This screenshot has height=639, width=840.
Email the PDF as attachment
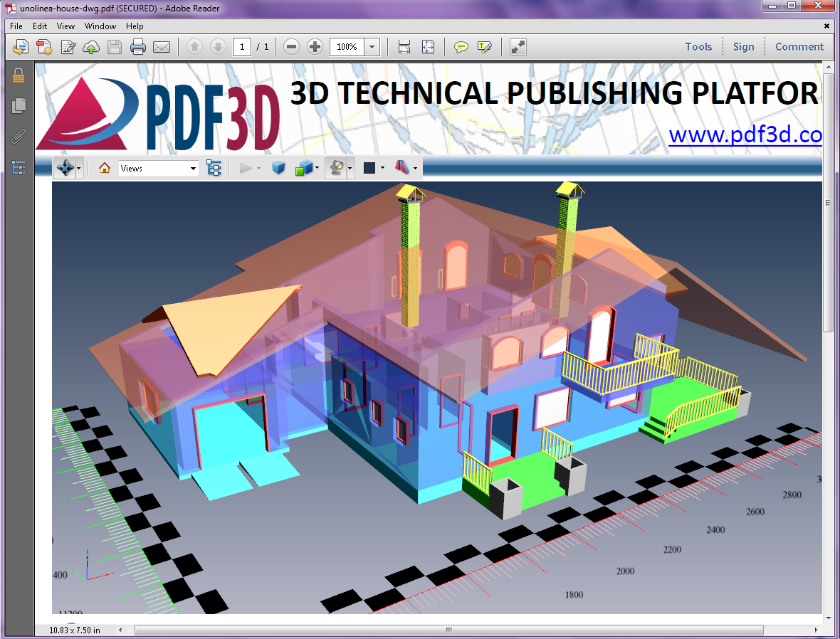coord(162,47)
